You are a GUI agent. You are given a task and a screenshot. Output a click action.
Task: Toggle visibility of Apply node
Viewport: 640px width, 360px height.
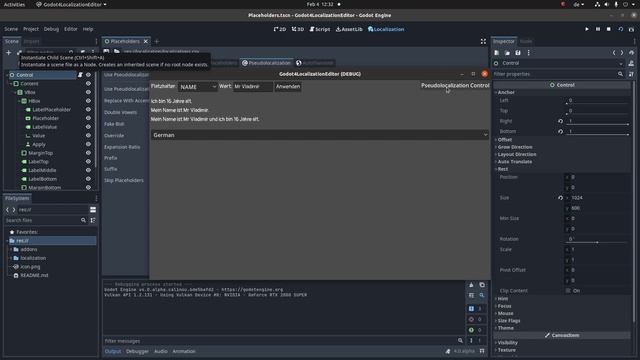click(x=88, y=144)
